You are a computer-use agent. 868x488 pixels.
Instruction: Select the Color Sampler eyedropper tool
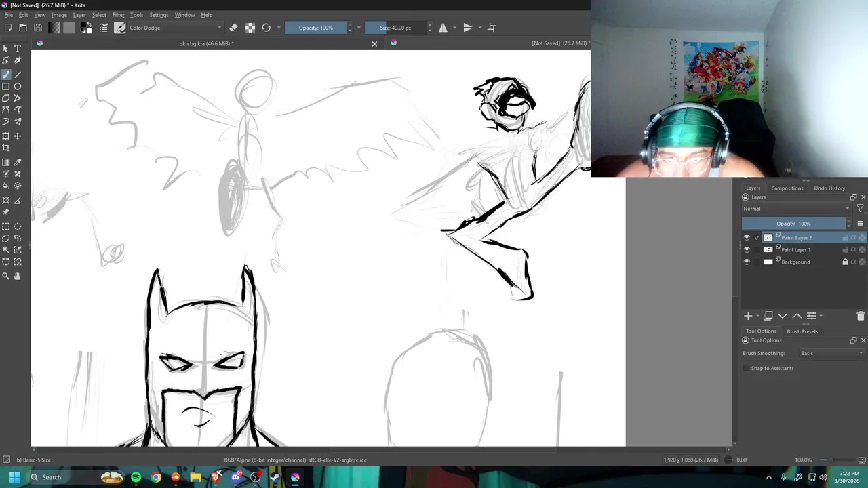point(18,163)
